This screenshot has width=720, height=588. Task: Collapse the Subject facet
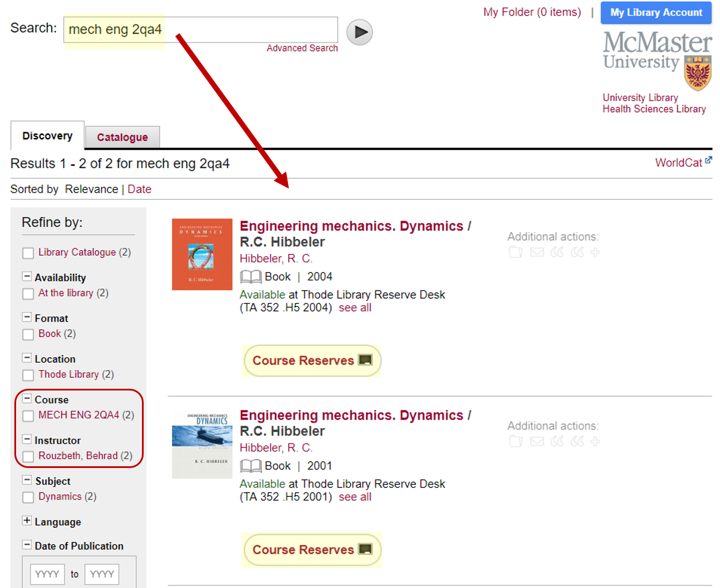pos(26,480)
